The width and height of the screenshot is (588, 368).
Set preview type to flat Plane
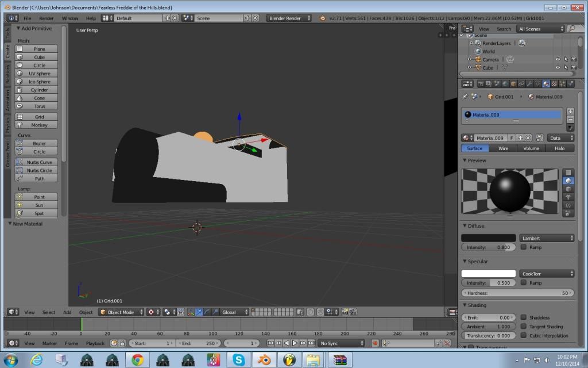pyautogui.click(x=568, y=172)
